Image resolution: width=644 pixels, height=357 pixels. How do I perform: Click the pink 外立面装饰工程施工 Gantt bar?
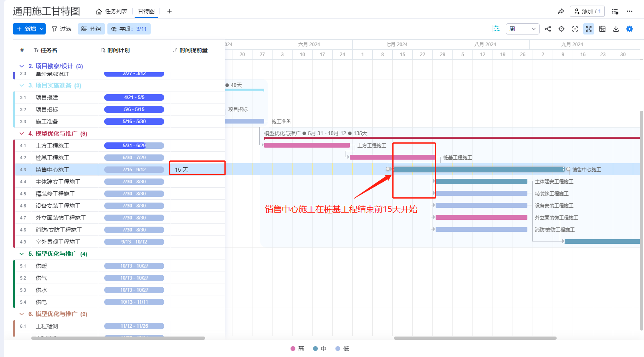(x=481, y=217)
